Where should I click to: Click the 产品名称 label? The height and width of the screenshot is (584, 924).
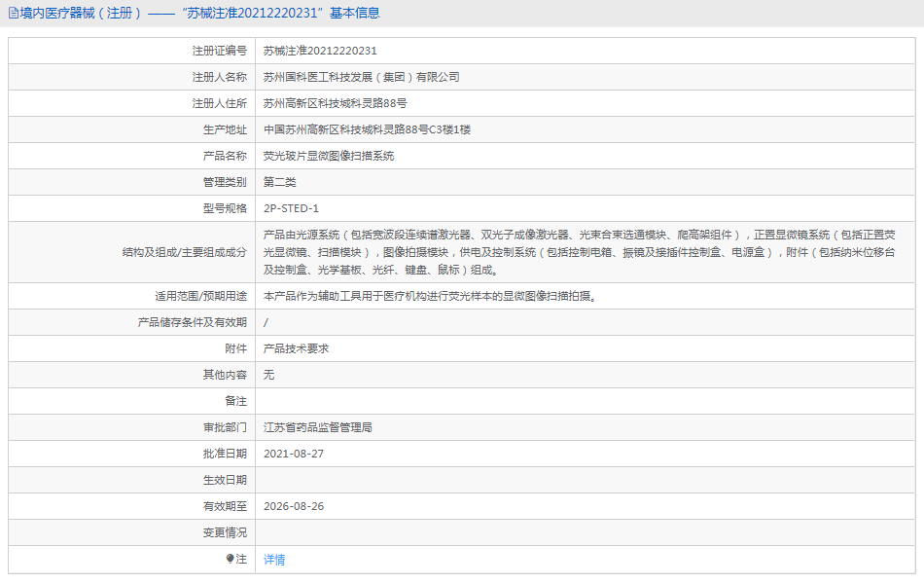[225, 156]
